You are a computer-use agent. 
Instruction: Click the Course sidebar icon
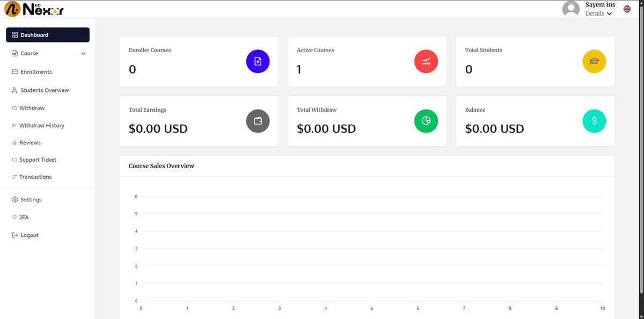[15, 53]
